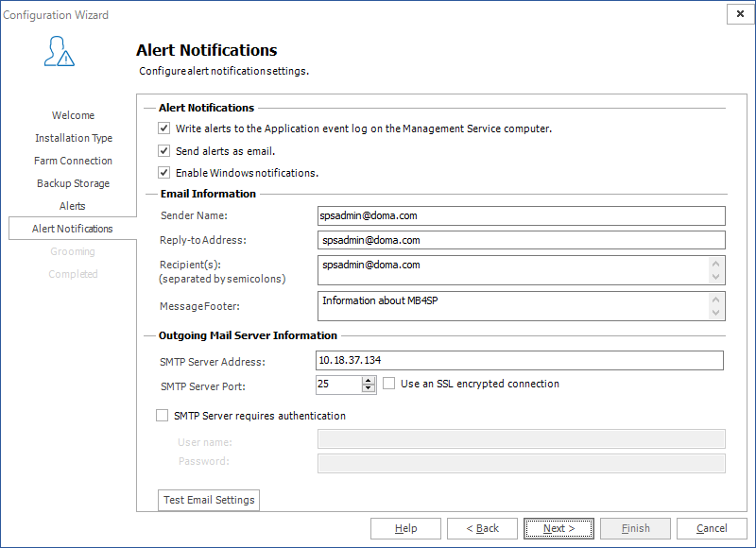Go to the Welcome step

point(74,115)
